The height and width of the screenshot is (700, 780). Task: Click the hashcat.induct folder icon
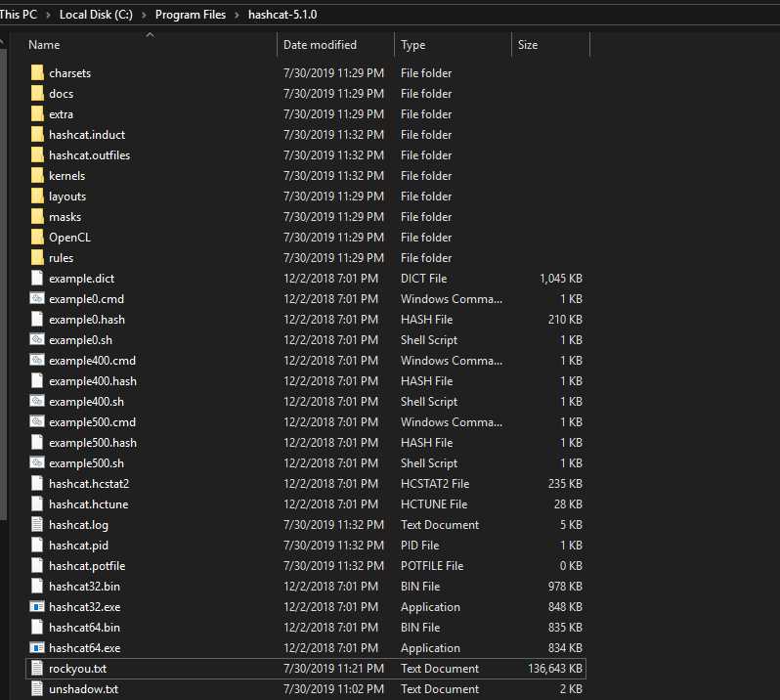click(37, 134)
